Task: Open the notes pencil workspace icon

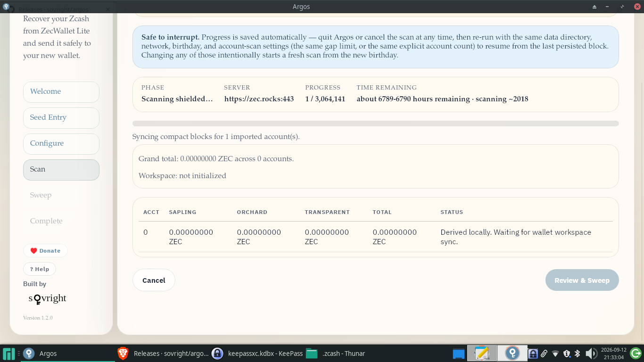Action: [482, 353]
